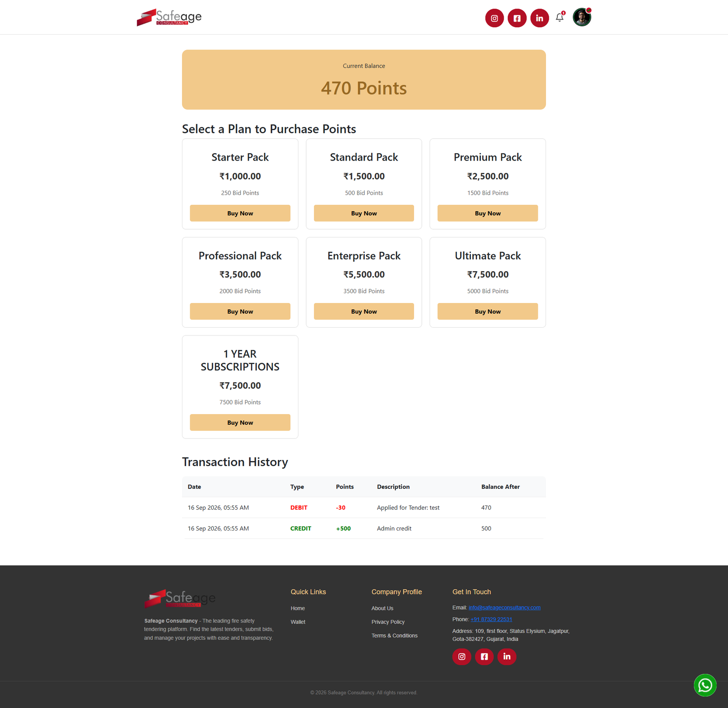This screenshot has width=728, height=708.
Task: Open Instagram icon in footer
Action: [461, 657]
